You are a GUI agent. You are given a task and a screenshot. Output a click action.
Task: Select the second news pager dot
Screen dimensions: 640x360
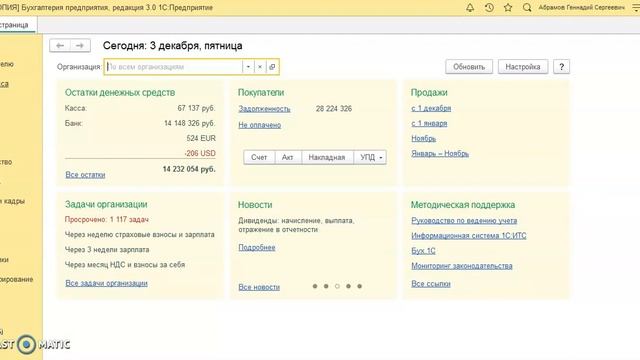(326, 286)
